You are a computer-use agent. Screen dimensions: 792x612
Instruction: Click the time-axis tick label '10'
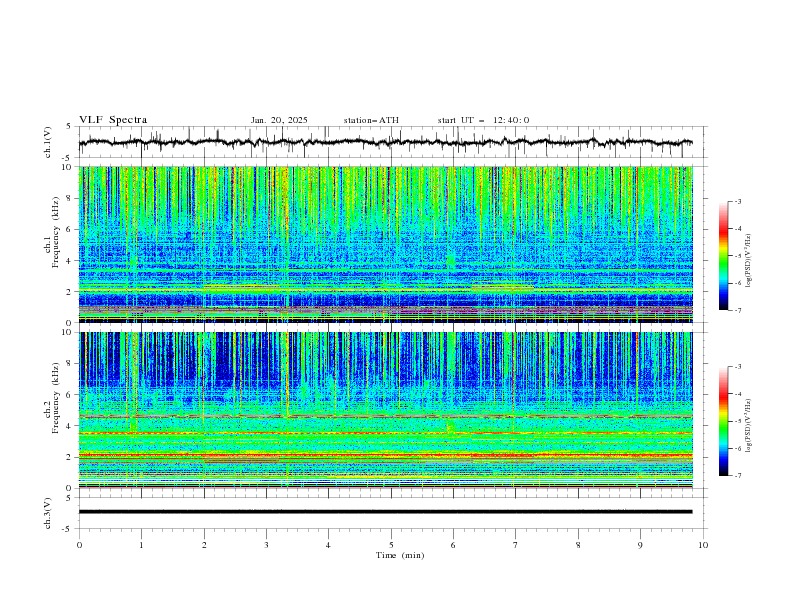click(x=703, y=545)
